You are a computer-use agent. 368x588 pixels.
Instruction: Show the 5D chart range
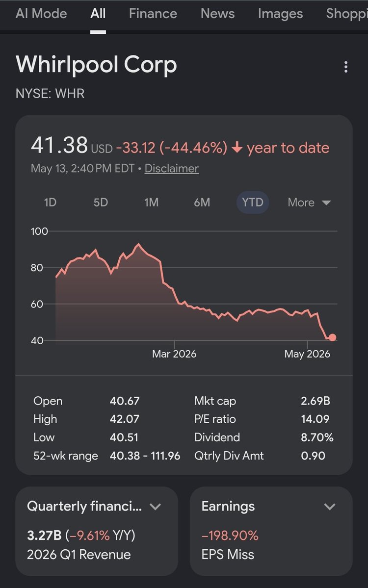pyautogui.click(x=101, y=203)
